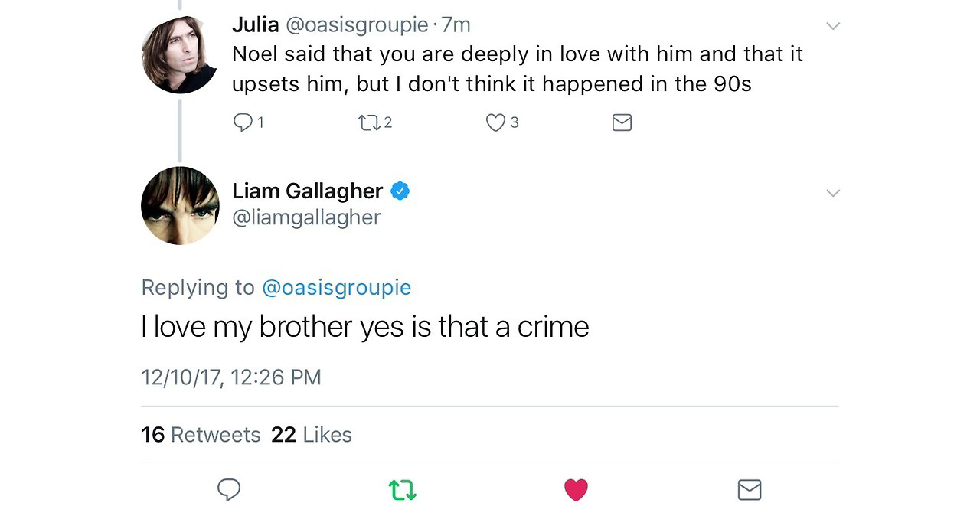Screen dimensions: 980x516
Task: Open @oasisgroupie link in Replying to
Action: 337,287
